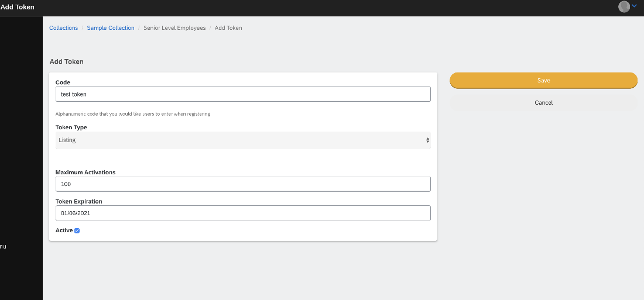
Task: Click the Token Type up-down arrows icon
Action: click(x=427, y=140)
